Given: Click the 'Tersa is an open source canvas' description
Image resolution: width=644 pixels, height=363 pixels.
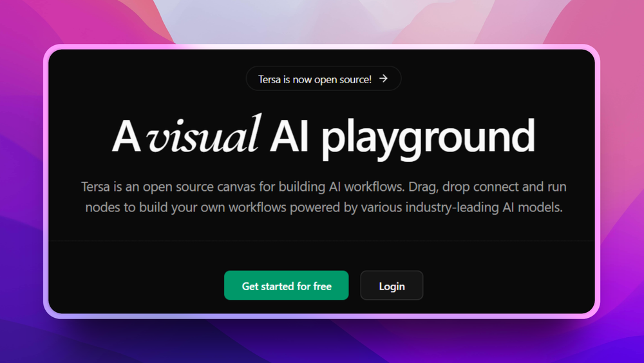Looking at the screenshot, I should (324, 197).
